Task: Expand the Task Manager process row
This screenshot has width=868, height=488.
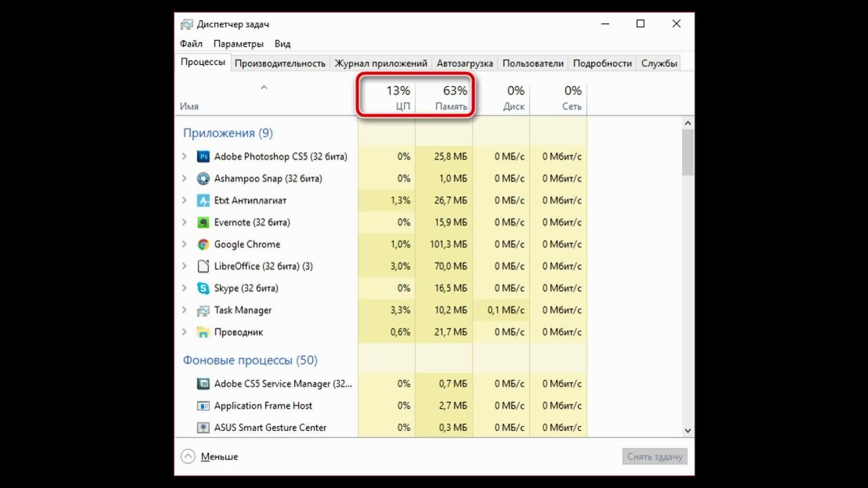Action: (184, 310)
